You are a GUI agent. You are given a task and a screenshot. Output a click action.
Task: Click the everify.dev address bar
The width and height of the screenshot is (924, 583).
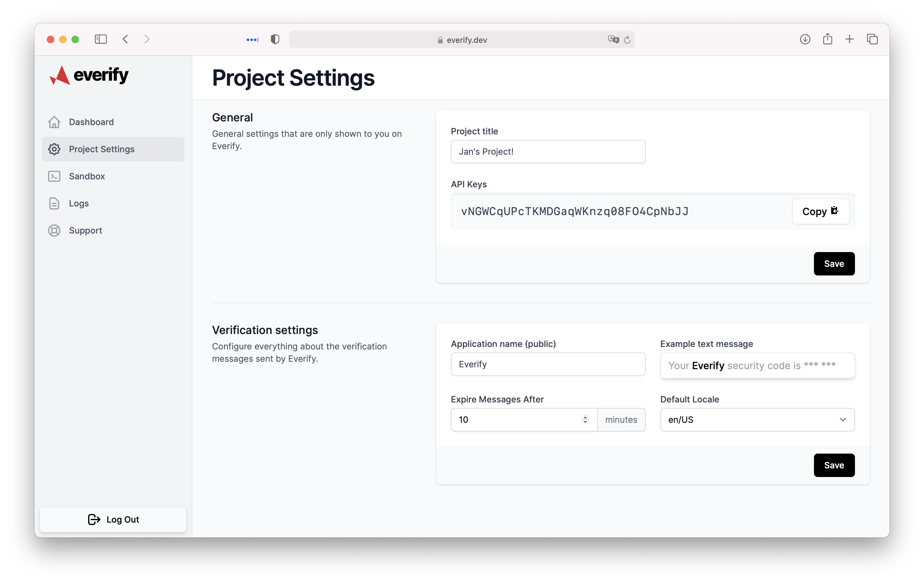click(462, 39)
